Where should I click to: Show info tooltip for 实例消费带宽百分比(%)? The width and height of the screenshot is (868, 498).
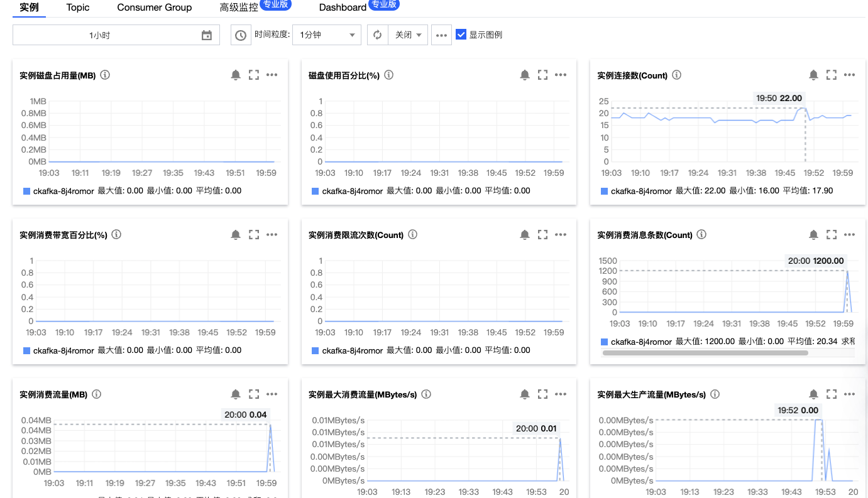[x=116, y=234]
